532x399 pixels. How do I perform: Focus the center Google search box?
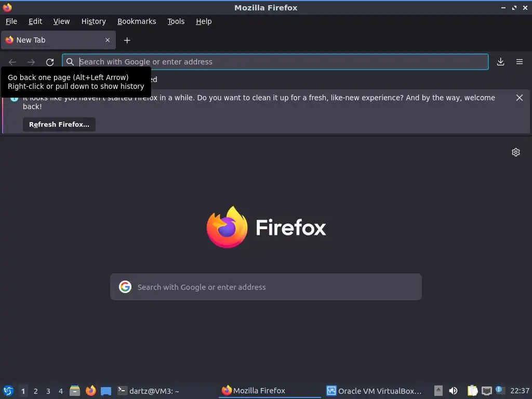[x=266, y=287]
